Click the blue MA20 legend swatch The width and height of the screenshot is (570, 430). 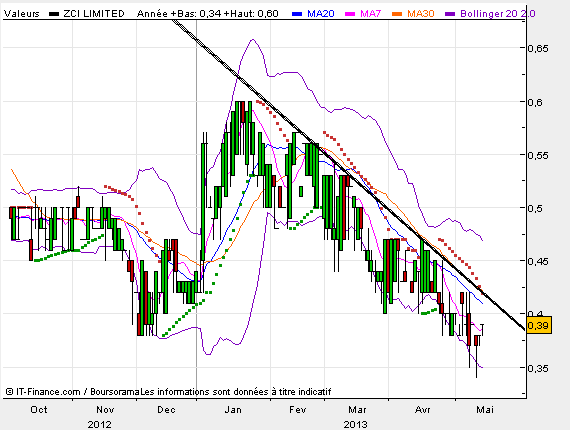pyautogui.click(x=297, y=14)
